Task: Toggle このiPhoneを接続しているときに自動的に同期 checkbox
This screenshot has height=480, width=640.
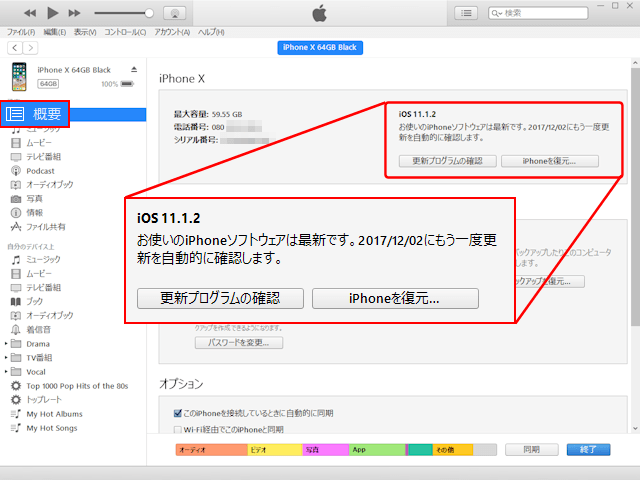Action: click(178, 413)
